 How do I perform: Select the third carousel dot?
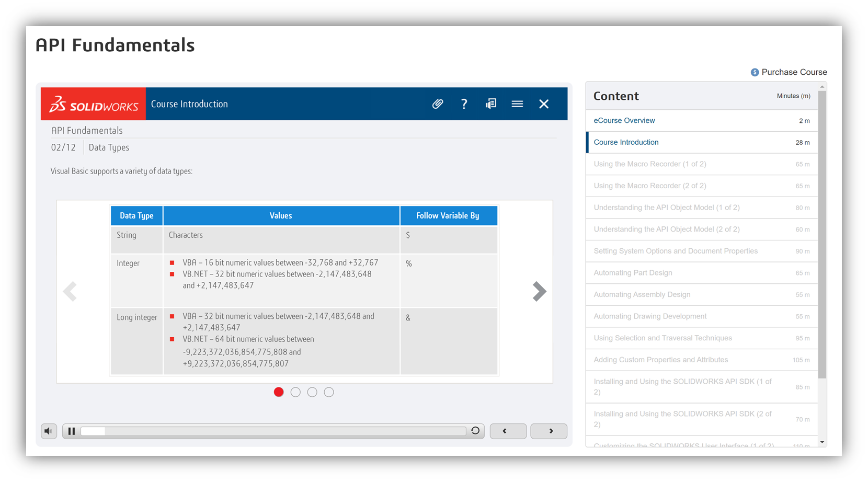click(312, 392)
